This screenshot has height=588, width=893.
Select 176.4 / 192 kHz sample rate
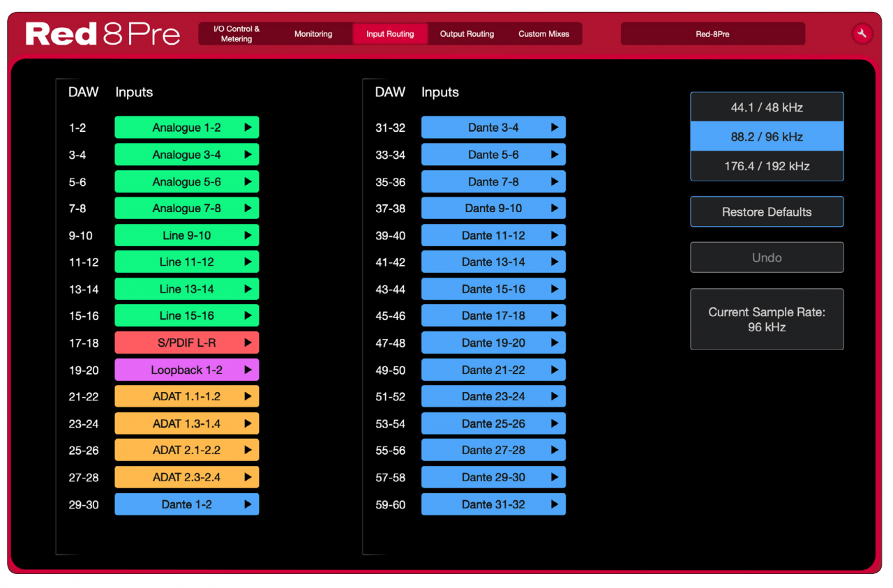(767, 166)
